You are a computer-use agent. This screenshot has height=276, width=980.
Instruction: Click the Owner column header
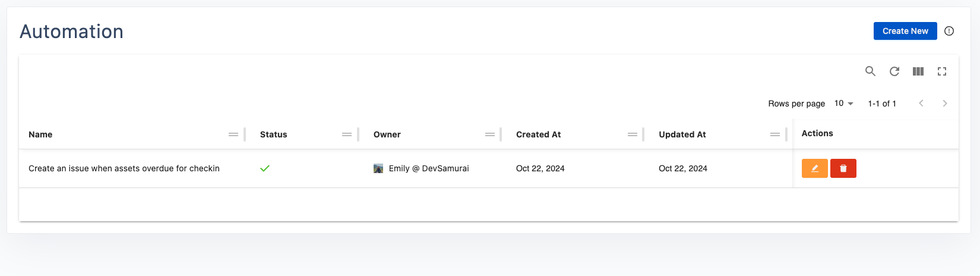tap(387, 134)
